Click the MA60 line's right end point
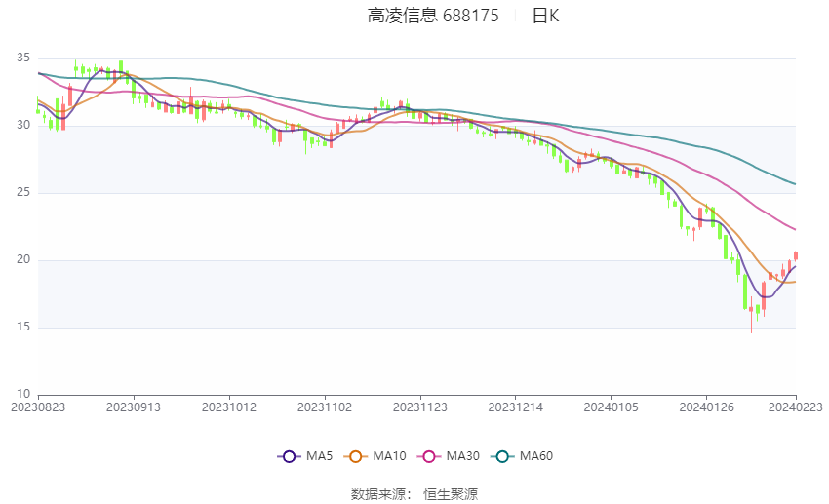Image resolution: width=829 pixels, height=504 pixels. [x=796, y=184]
